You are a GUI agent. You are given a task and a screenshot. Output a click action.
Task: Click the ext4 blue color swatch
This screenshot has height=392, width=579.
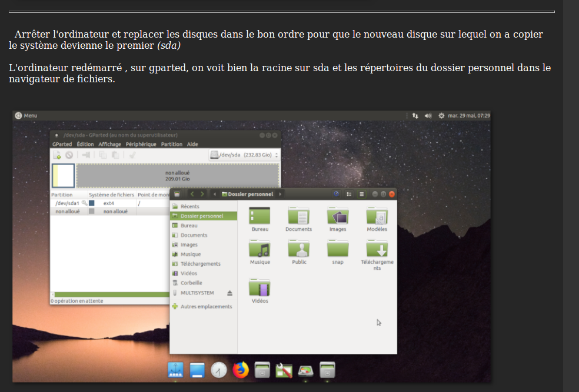click(x=92, y=203)
